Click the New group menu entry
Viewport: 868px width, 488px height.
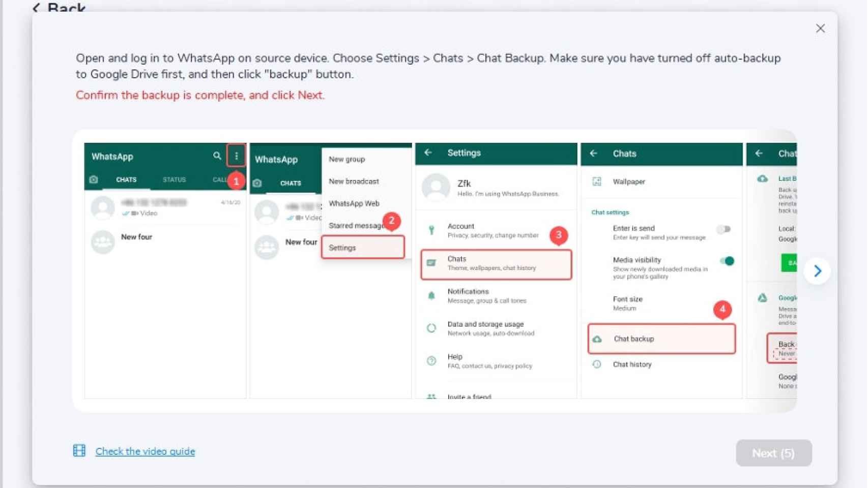click(347, 159)
